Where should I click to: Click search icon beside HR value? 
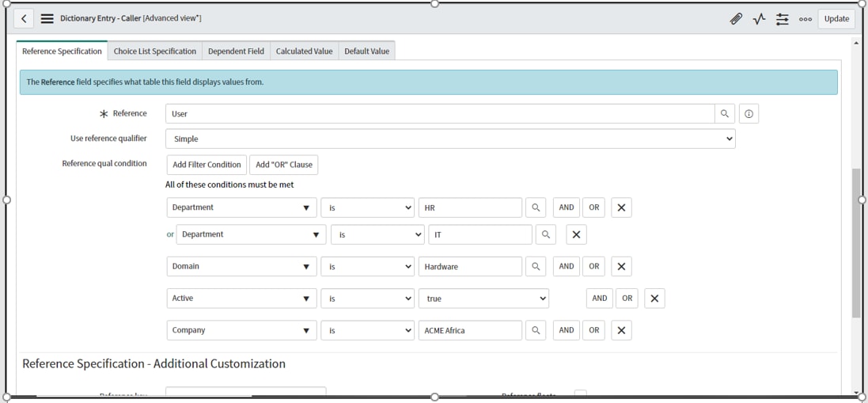536,208
